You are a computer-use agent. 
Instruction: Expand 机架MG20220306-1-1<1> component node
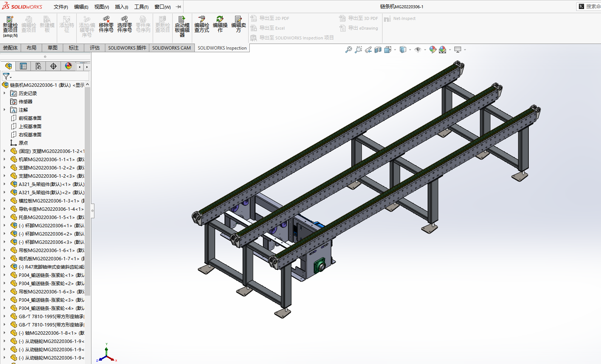pyautogui.click(x=5, y=159)
